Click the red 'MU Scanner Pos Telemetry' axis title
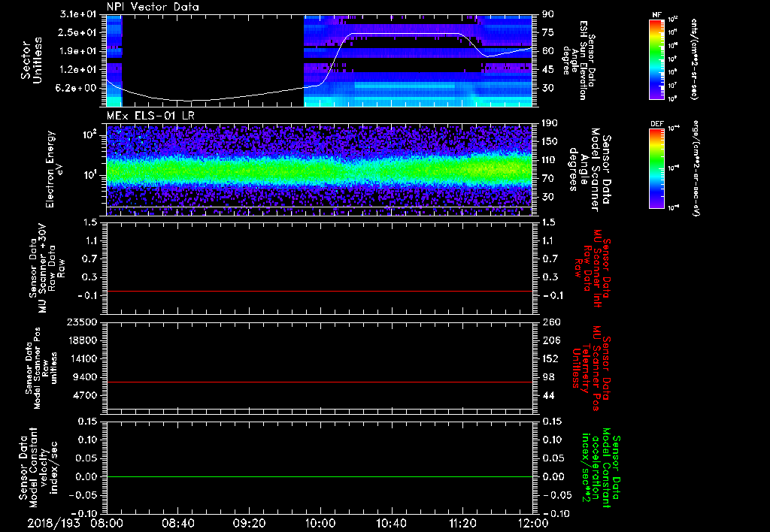The height and width of the screenshot is (532, 770). pos(591,368)
